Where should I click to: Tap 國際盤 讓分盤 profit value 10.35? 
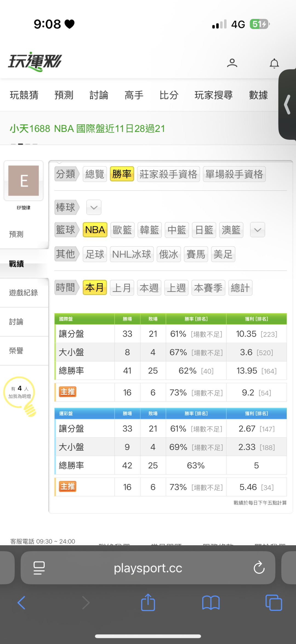pos(246,334)
